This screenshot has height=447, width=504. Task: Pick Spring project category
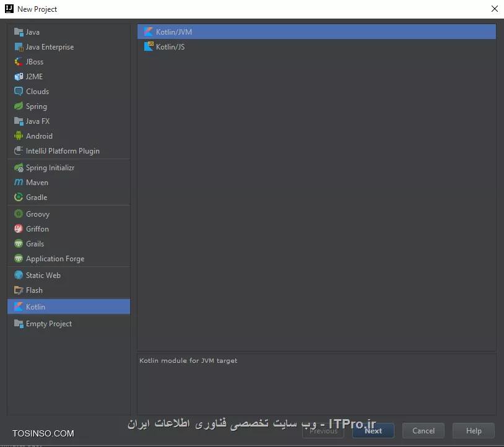[x=69, y=106]
